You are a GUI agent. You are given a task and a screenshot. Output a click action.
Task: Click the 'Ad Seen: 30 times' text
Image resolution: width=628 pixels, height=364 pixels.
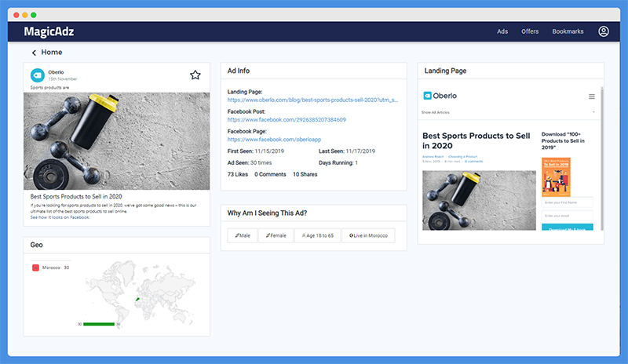[250, 162]
